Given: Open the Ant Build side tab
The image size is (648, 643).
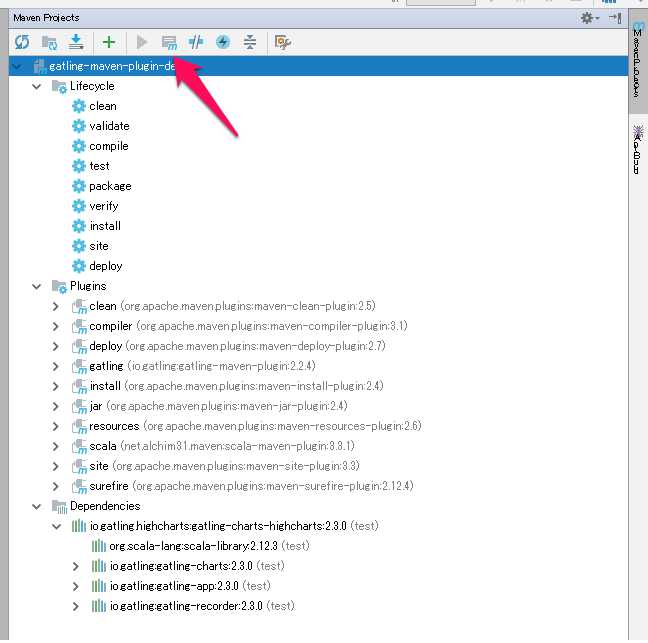Looking at the screenshot, I should click(x=638, y=150).
